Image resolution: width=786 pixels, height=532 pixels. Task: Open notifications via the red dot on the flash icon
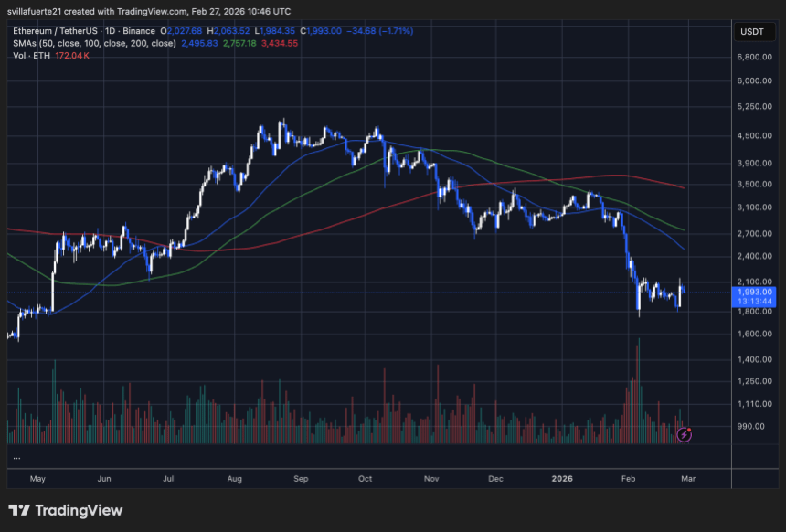689,429
